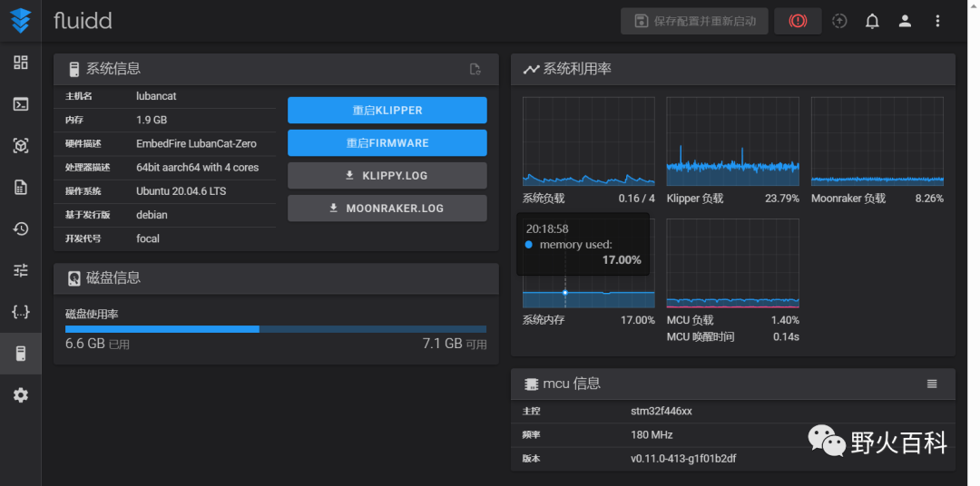Screen dimensions: 980x486
Task: Open the Configuration braces icon
Action: coord(21,312)
